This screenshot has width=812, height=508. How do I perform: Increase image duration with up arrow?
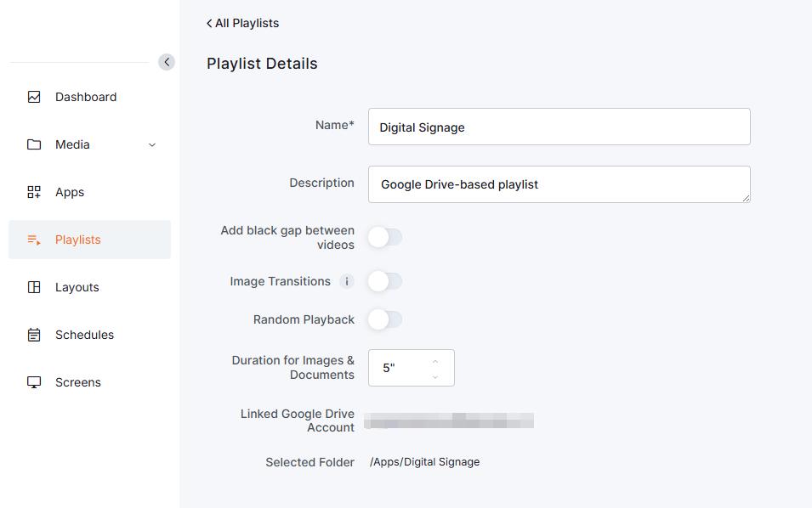pyautogui.click(x=435, y=361)
